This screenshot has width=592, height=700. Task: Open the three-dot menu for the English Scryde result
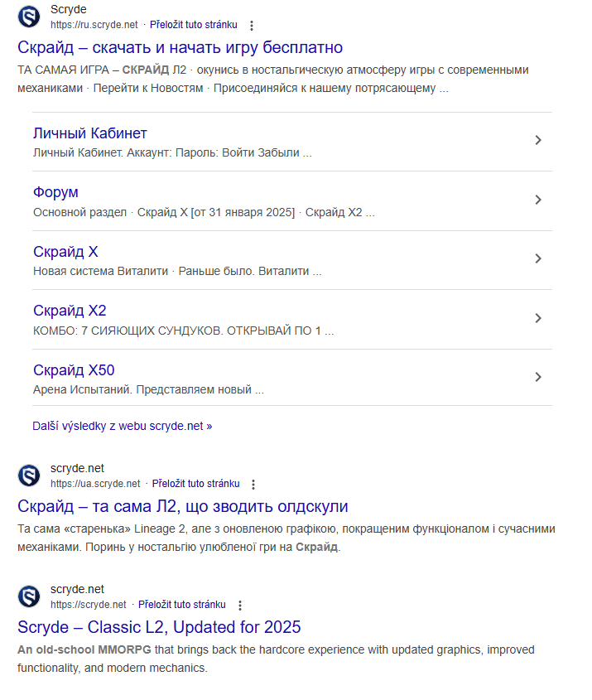pyautogui.click(x=241, y=605)
